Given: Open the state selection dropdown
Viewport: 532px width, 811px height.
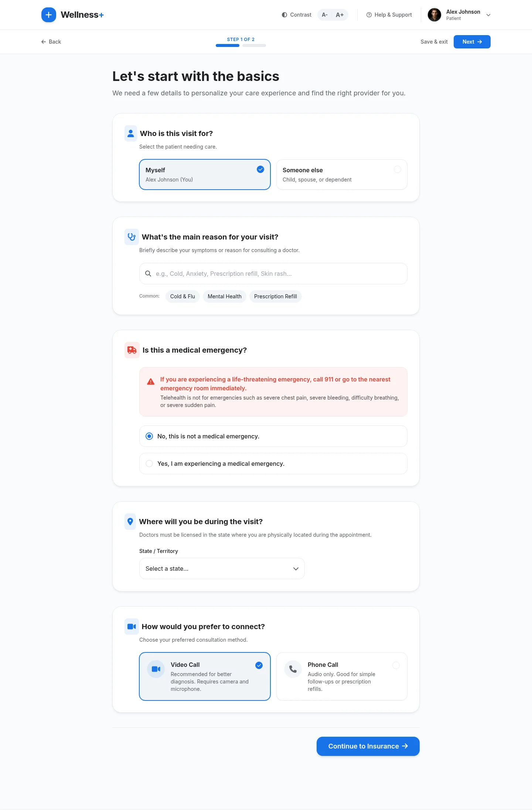Looking at the screenshot, I should click(x=221, y=569).
